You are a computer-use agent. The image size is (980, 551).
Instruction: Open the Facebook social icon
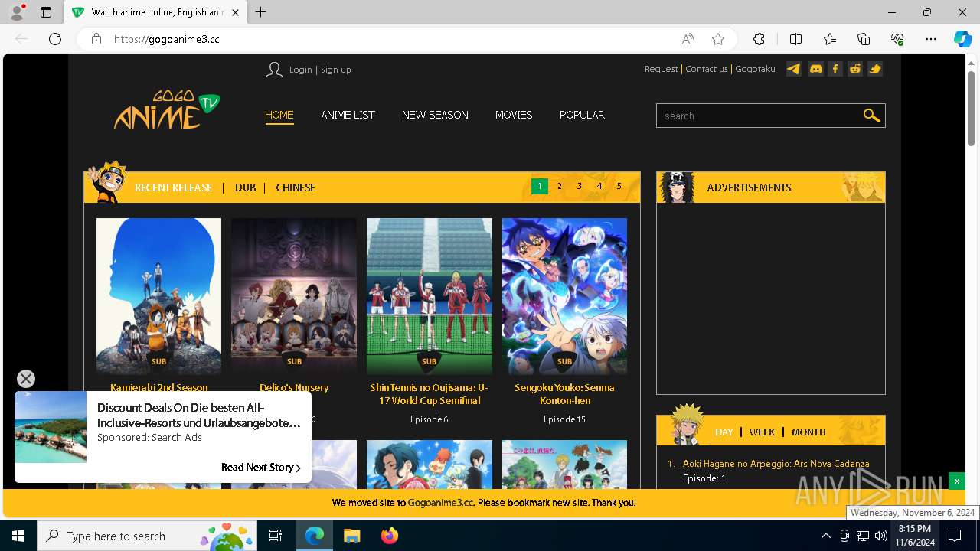(x=835, y=69)
